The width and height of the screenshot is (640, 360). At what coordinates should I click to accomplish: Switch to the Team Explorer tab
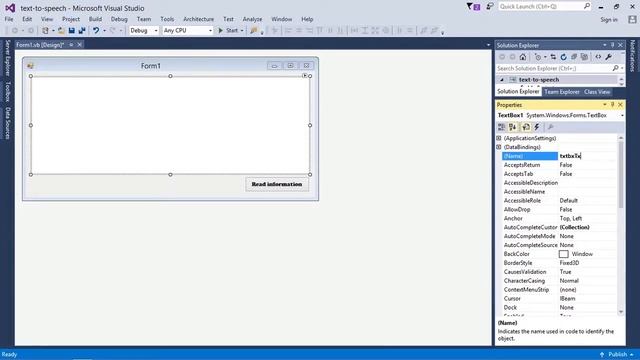[562, 92]
